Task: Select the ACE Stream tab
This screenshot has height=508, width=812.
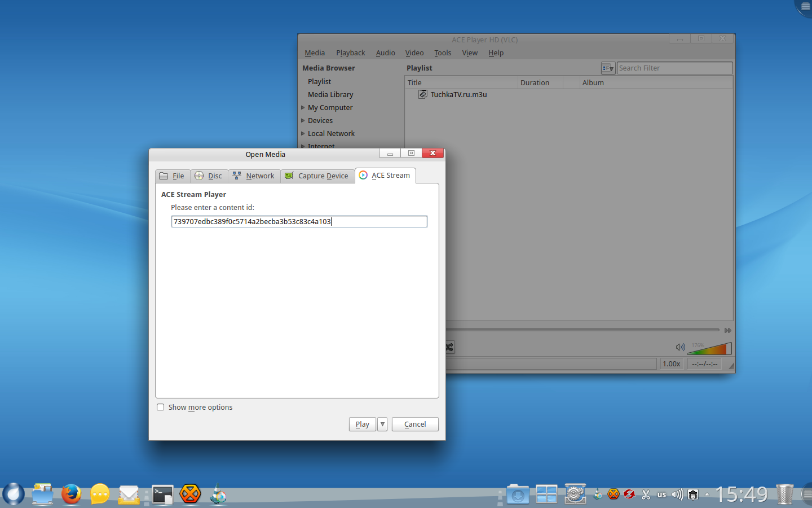Action: click(x=386, y=176)
